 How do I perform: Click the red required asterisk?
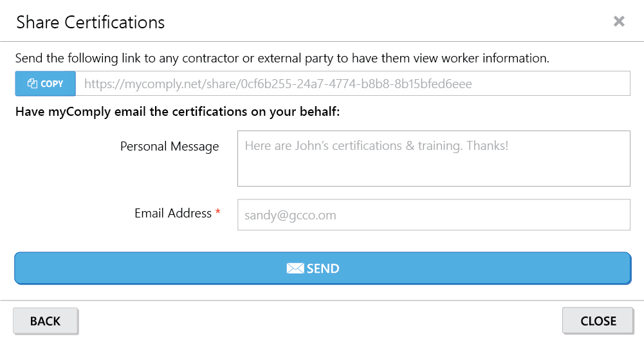217,212
